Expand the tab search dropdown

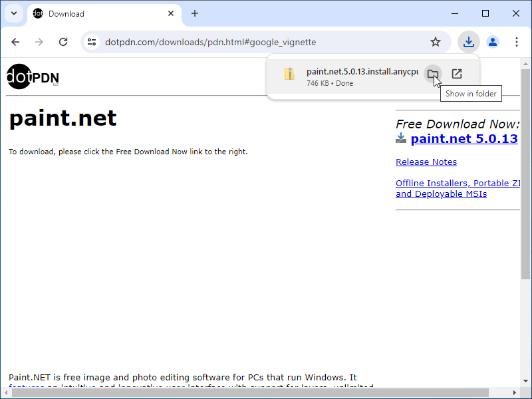coord(14,13)
